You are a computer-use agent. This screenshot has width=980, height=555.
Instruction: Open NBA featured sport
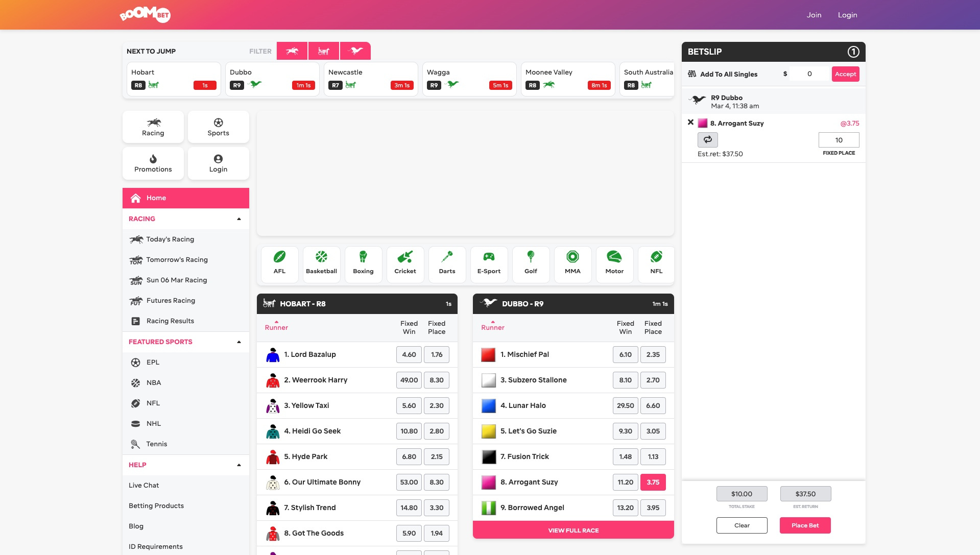pos(186,382)
